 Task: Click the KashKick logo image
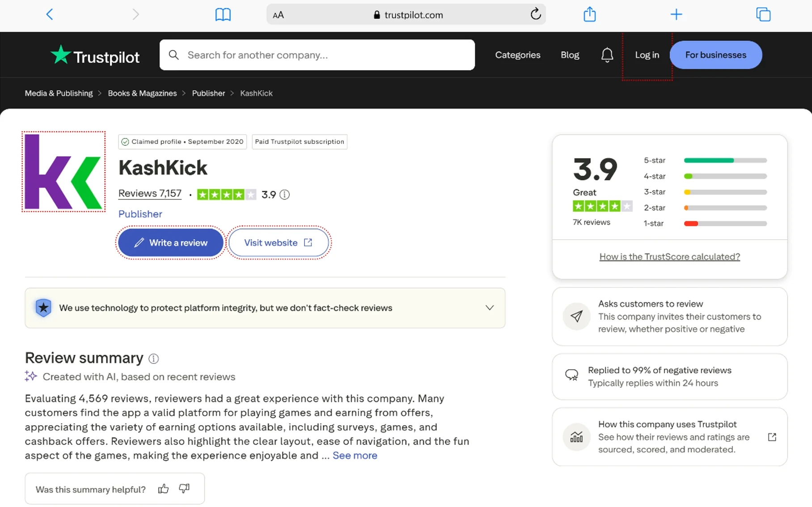coord(63,172)
